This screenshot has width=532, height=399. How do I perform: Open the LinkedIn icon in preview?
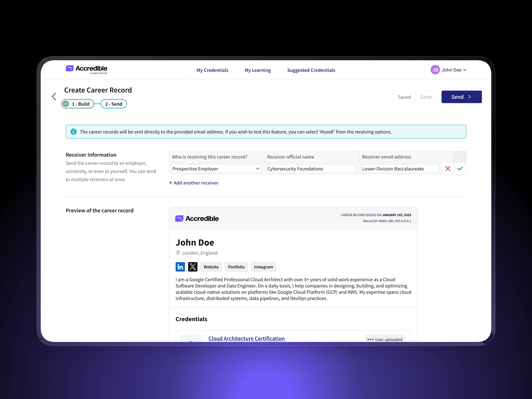click(x=180, y=267)
